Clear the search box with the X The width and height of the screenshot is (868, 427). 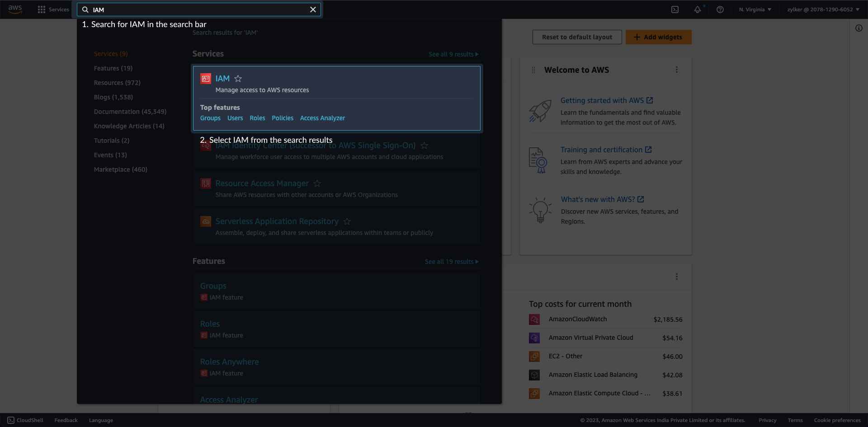313,9
